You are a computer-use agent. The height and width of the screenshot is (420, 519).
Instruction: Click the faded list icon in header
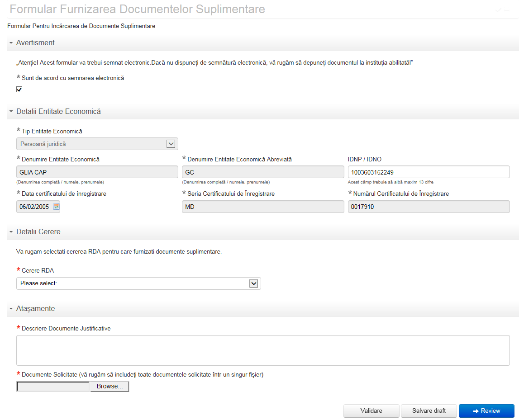[x=507, y=10]
